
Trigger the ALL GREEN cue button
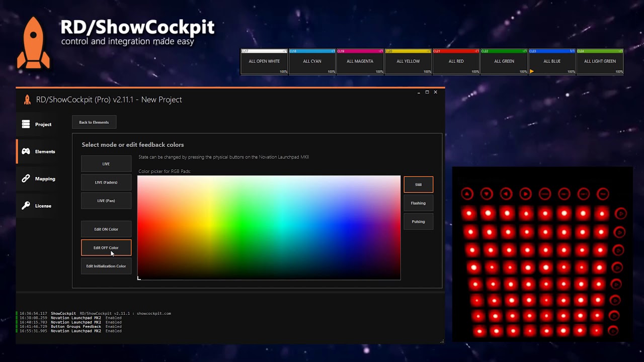pyautogui.click(x=504, y=61)
